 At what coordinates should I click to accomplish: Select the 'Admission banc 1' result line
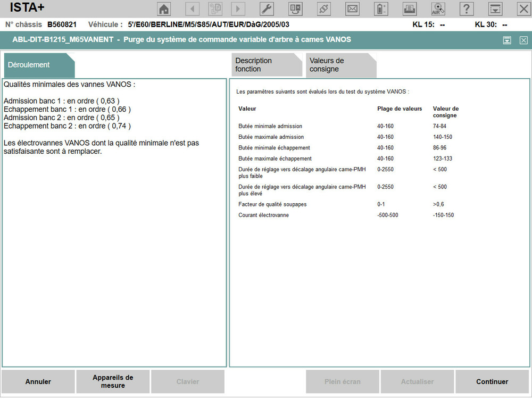pyautogui.click(x=61, y=101)
